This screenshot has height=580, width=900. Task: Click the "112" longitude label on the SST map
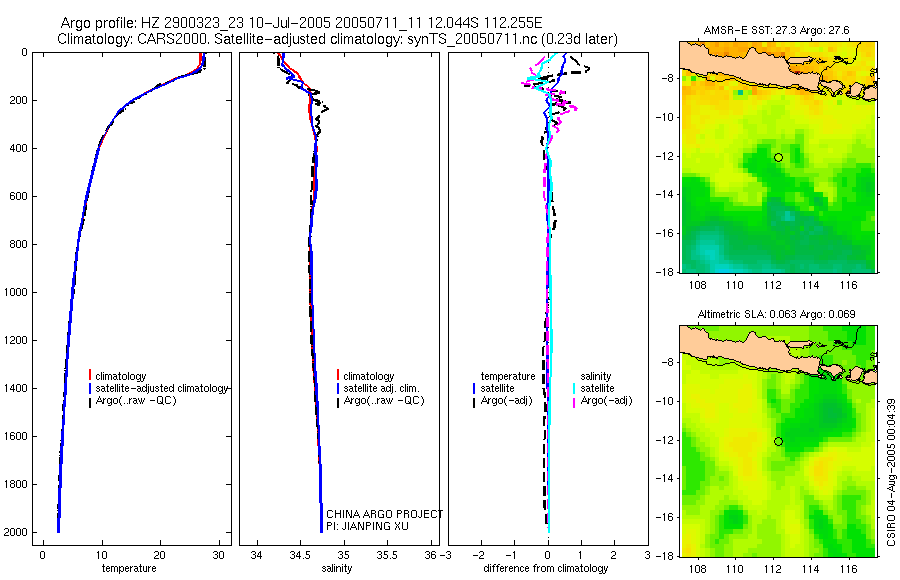click(773, 285)
